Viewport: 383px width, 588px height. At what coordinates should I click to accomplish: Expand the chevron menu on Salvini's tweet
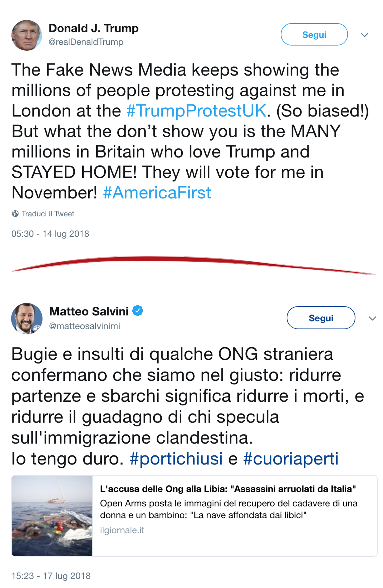pyautogui.click(x=372, y=318)
